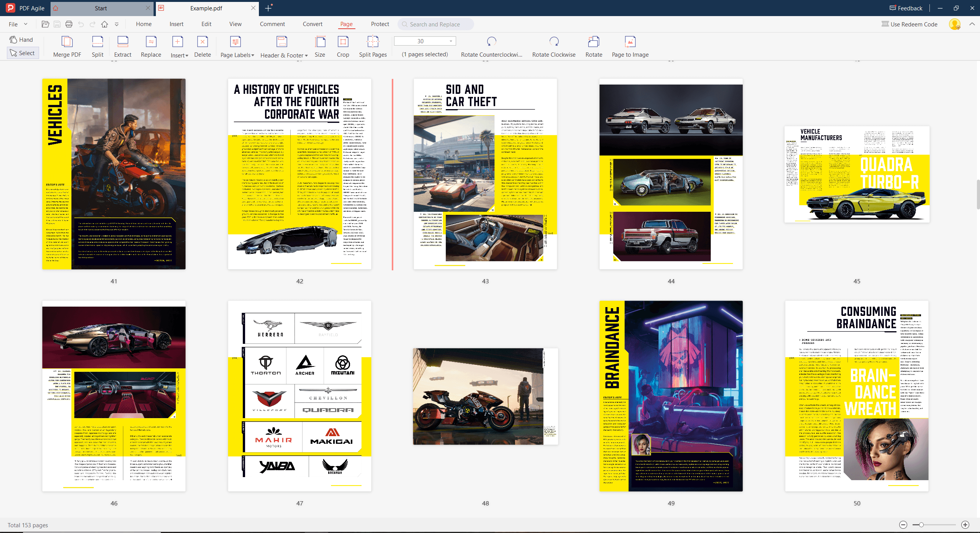Open the Edit ribbon tab
This screenshot has width=980, height=533.
click(x=206, y=24)
